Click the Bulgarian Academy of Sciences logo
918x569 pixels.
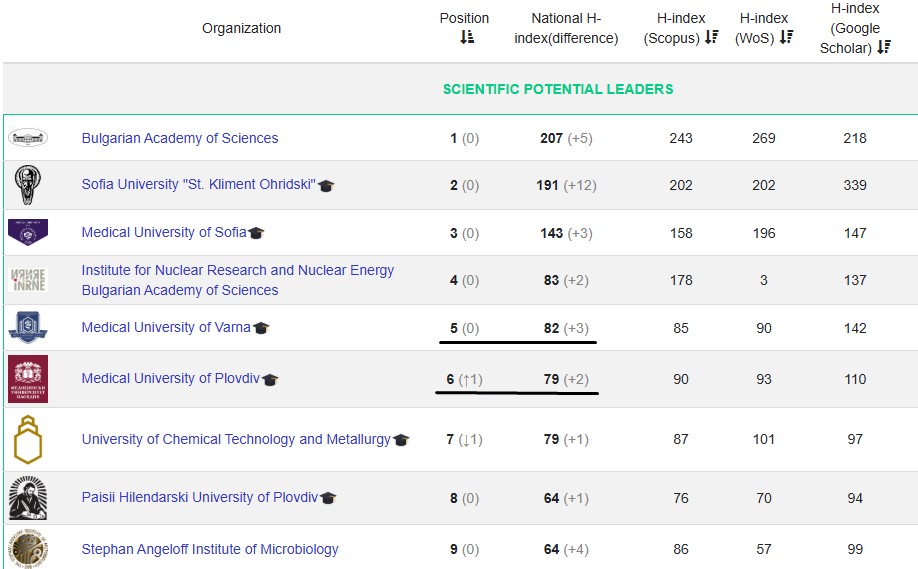click(28, 138)
